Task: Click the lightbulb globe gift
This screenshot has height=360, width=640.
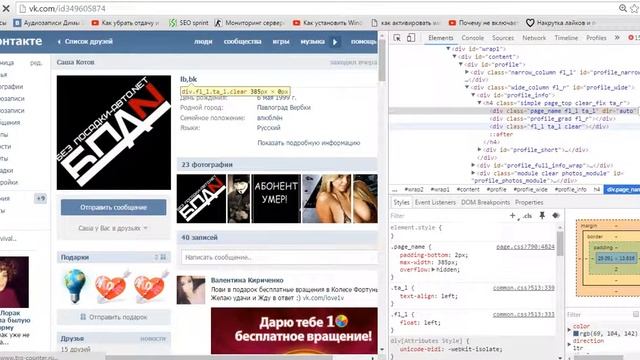Action: pyautogui.click(x=75, y=286)
